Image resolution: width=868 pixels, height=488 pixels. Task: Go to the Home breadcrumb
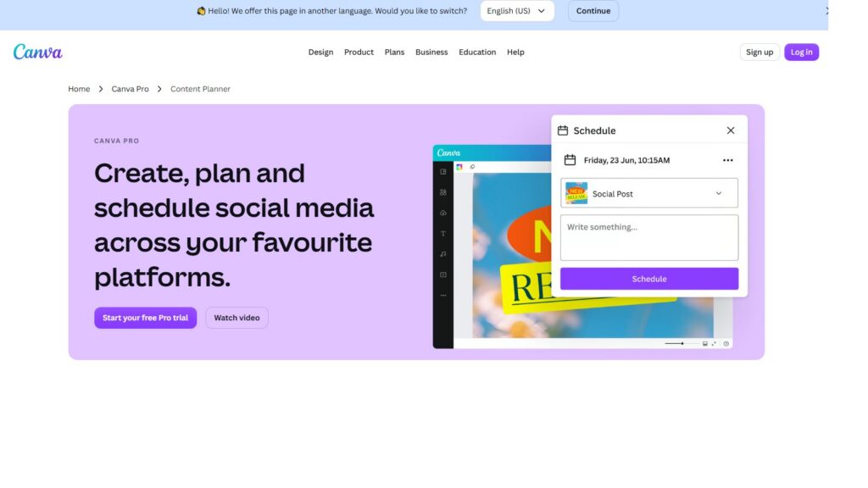[79, 88]
